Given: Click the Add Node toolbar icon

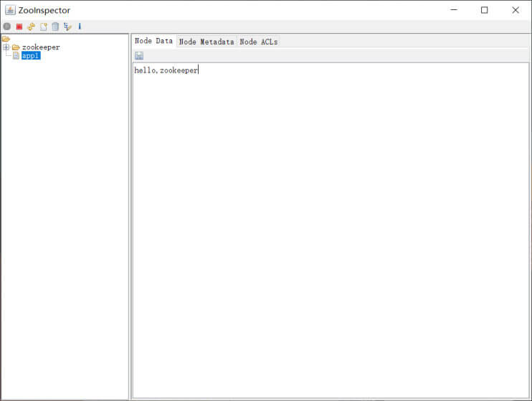Looking at the screenshot, I should (44, 27).
